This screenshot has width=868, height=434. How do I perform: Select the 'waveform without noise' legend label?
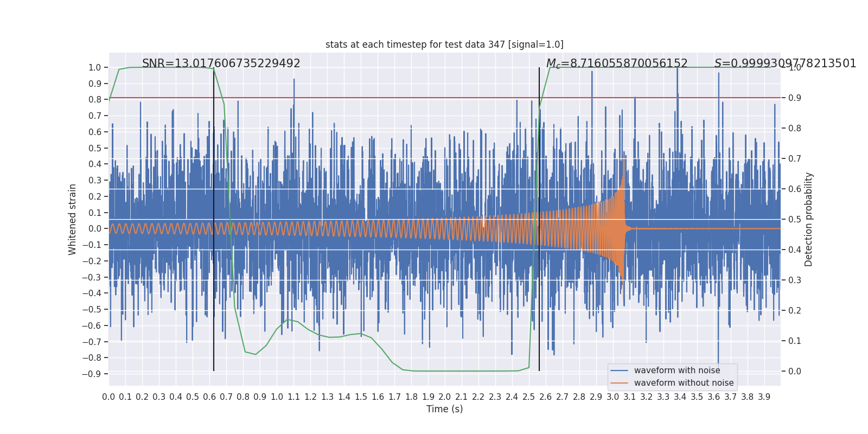point(684,383)
